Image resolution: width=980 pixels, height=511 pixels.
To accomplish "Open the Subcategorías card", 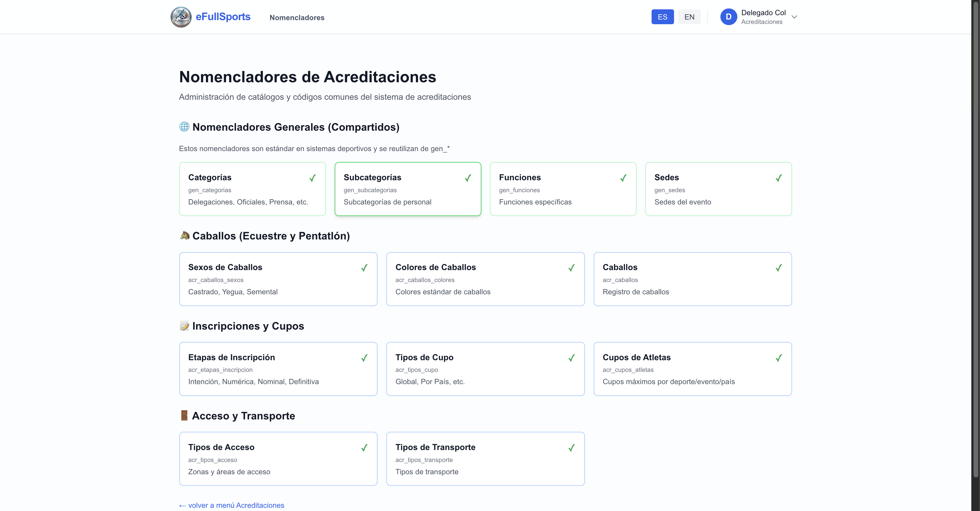I will (407, 189).
